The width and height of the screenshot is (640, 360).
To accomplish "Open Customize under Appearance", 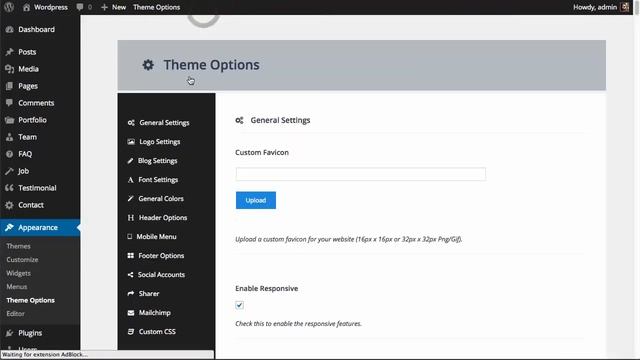I will pyautogui.click(x=22, y=260).
